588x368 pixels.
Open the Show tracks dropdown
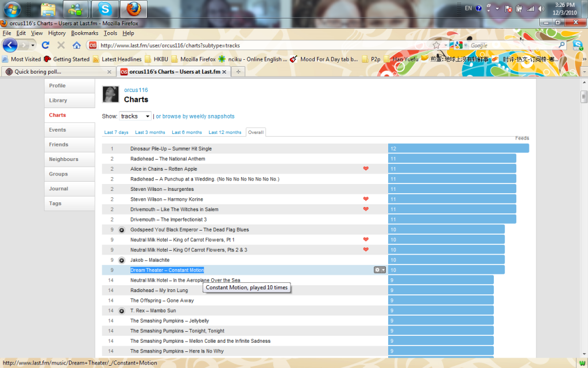[x=135, y=116]
